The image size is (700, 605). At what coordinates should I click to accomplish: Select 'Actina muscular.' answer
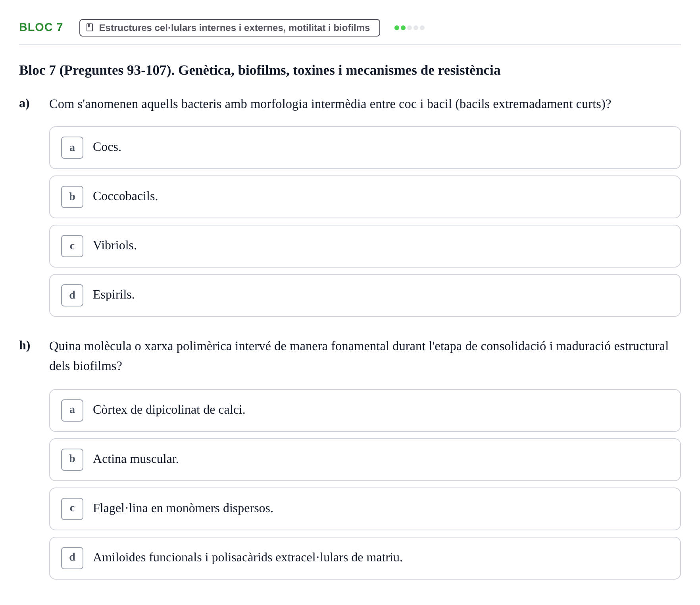tap(365, 460)
